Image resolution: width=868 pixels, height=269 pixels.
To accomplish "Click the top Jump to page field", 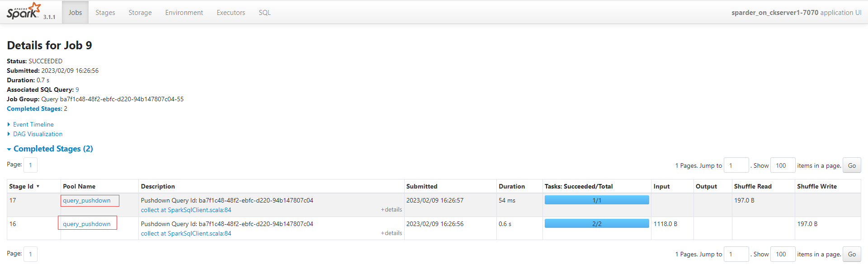I will 736,165.
